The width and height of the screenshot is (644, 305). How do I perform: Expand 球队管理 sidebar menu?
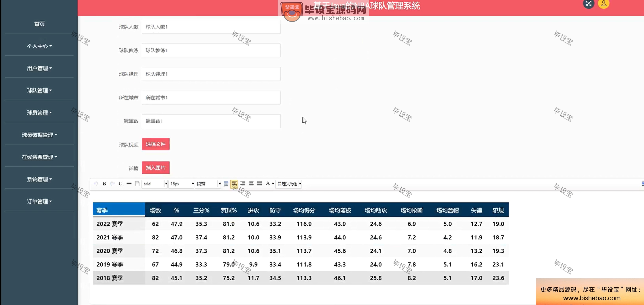pyautogui.click(x=39, y=90)
